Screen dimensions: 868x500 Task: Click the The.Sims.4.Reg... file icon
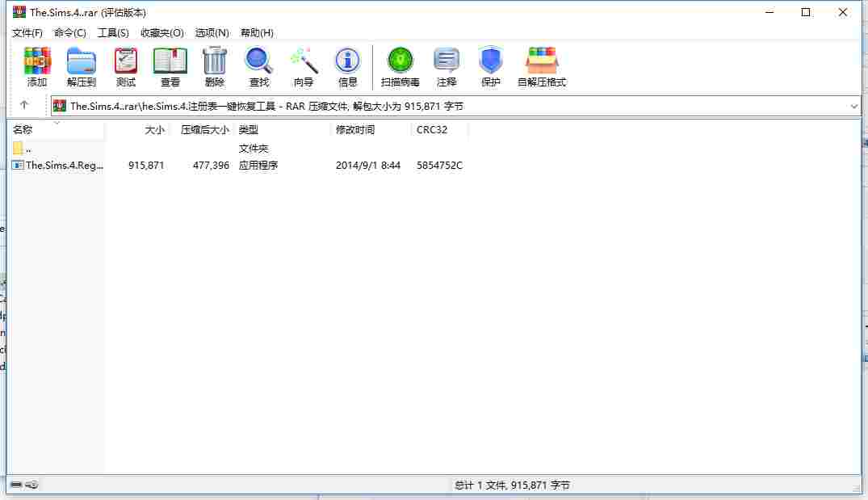point(18,165)
